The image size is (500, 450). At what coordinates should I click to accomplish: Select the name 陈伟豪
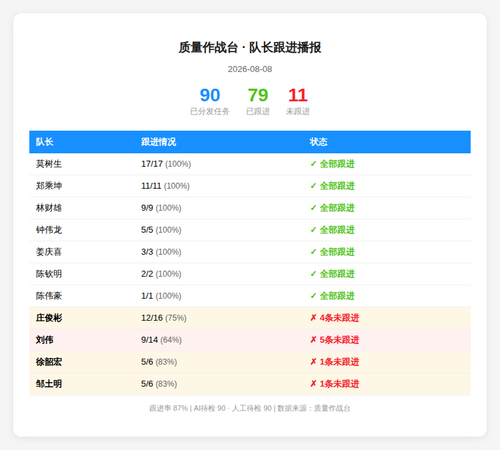pyautogui.click(x=49, y=296)
